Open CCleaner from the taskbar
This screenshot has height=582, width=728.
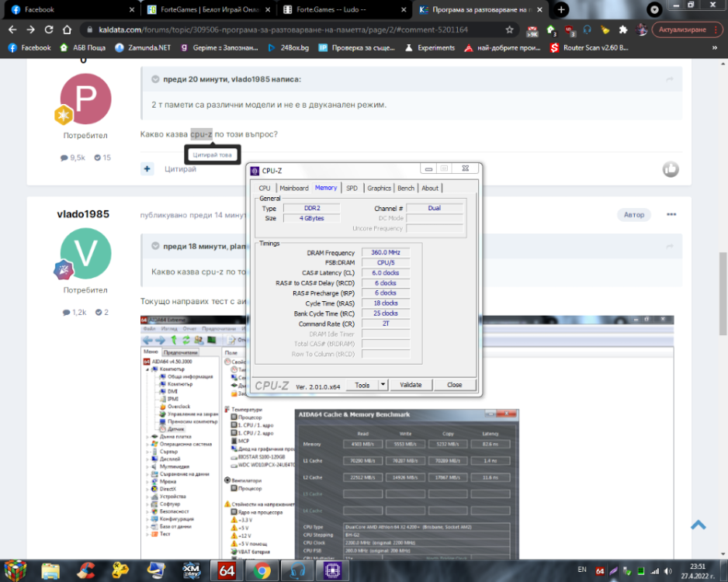click(86, 570)
